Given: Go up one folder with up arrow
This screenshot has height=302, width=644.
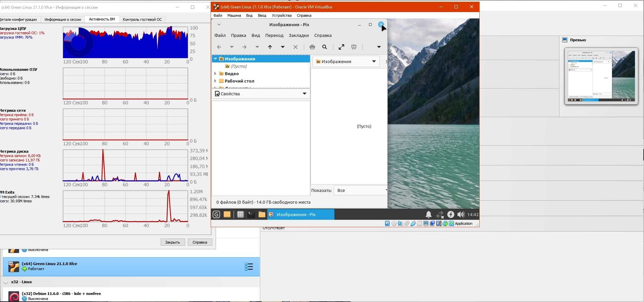Looking at the screenshot, I should pyautogui.click(x=270, y=47).
